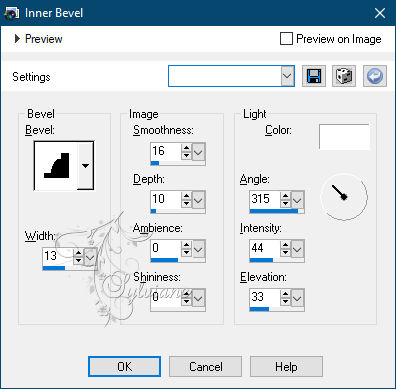Click the Inner Bevel title bar app icon
This screenshot has height=389, width=396.
[11, 13]
